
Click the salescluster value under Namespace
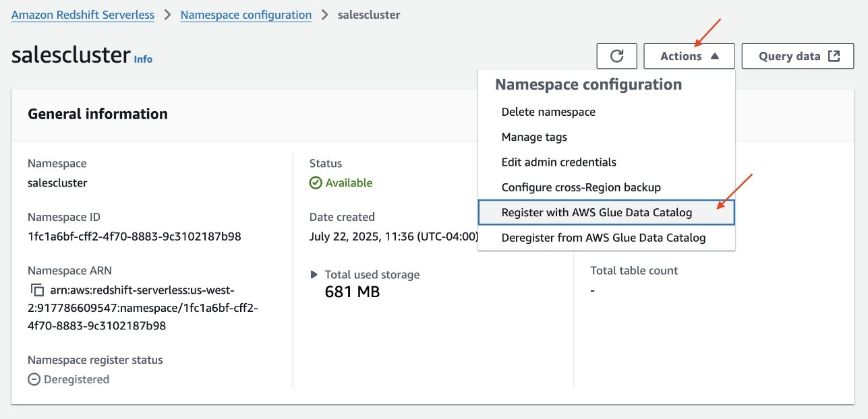pyautogui.click(x=57, y=183)
